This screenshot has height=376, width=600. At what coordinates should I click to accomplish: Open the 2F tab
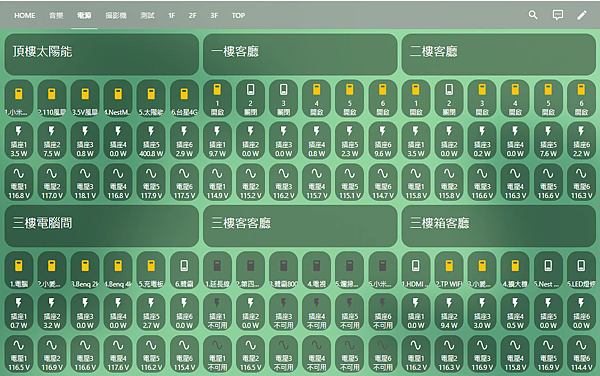click(192, 16)
